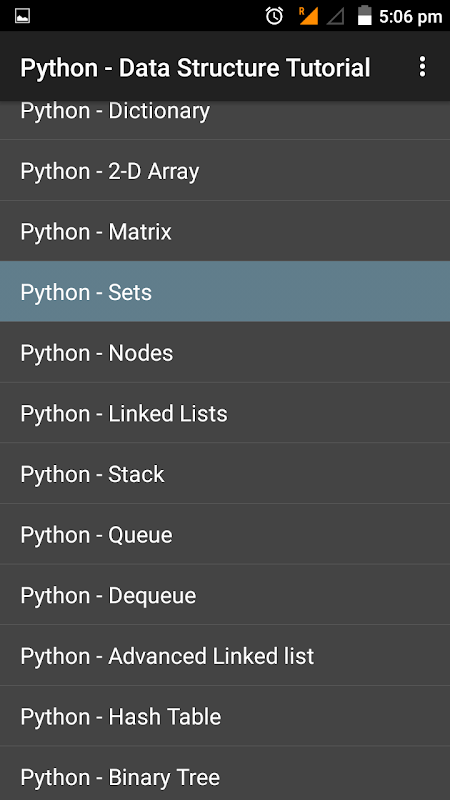450x800 pixels.
Task: Tap the picture notification icon
Action: point(22,16)
